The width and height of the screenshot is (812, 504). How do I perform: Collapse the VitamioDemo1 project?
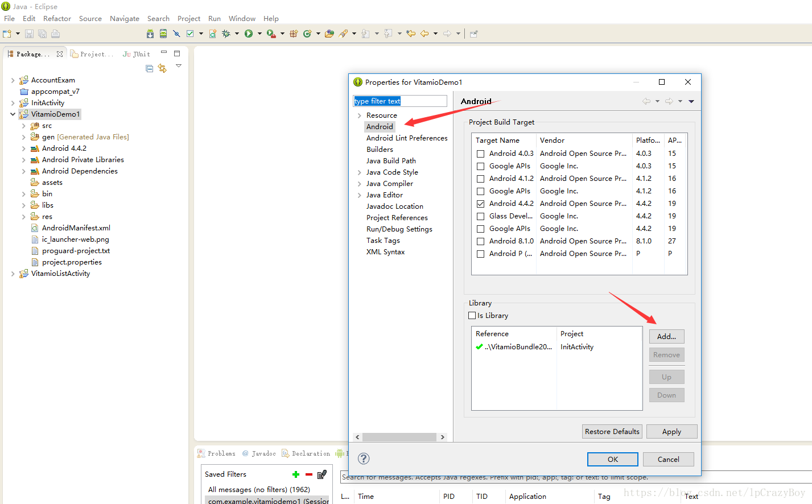tap(13, 114)
